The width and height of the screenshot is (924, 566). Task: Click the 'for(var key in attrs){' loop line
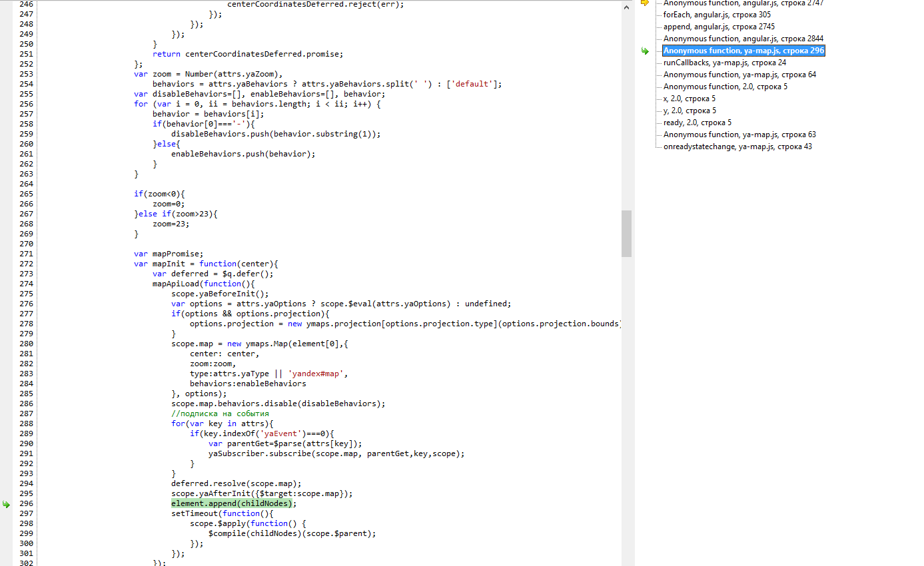click(222, 424)
